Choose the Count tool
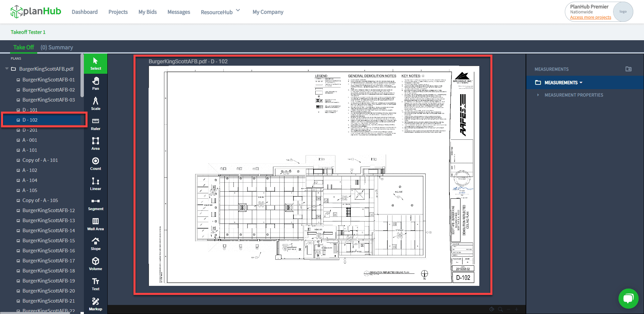Image resolution: width=644 pixels, height=314 pixels. click(95, 164)
